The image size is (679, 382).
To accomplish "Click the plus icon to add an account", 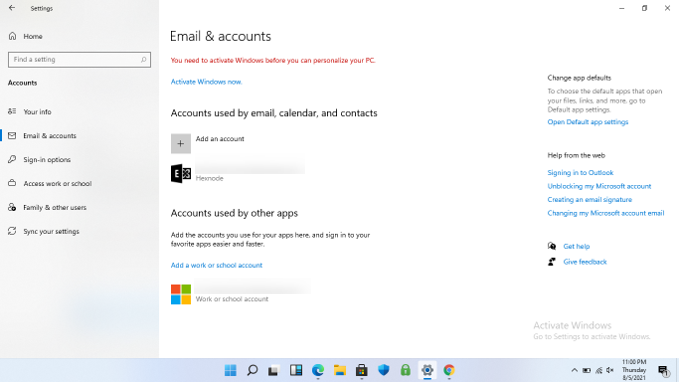I will [x=181, y=144].
